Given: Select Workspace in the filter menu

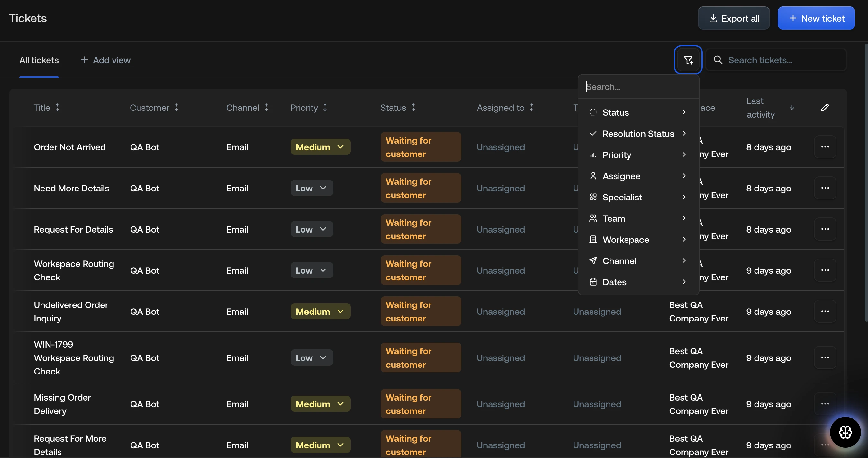Looking at the screenshot, I should click(638, 240).
